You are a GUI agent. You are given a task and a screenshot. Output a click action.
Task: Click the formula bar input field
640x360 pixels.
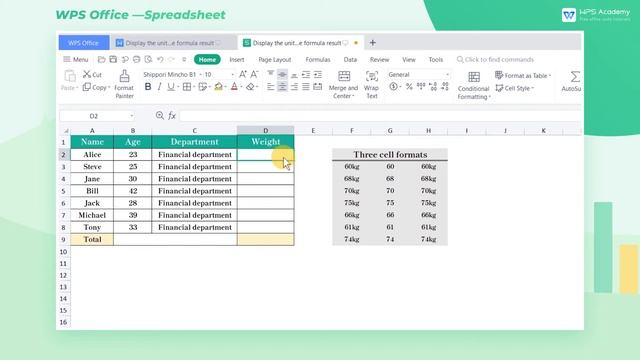pos(380,116)
